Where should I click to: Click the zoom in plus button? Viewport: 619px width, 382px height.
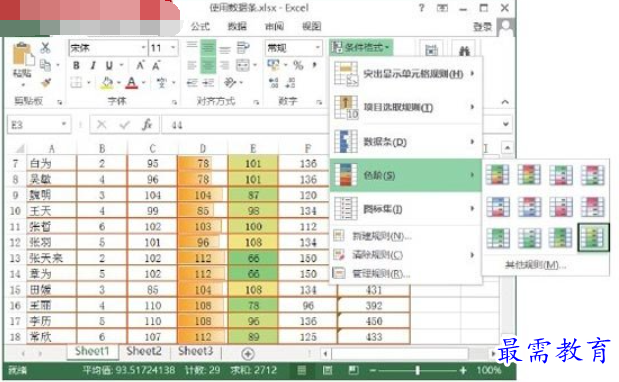[463, 370]
